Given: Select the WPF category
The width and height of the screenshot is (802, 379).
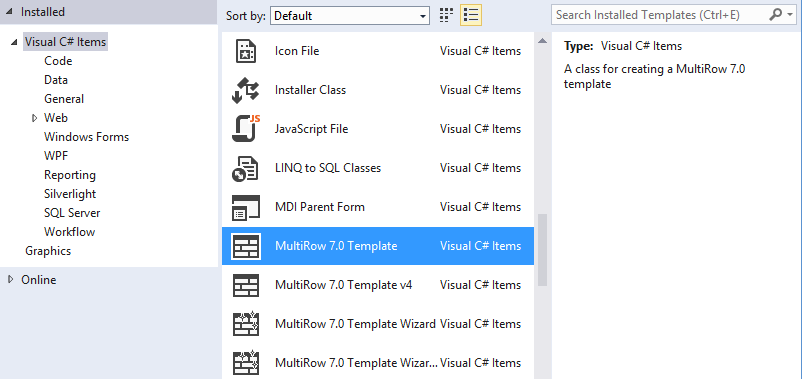Looking at the screenshot, I should (56, 156).
